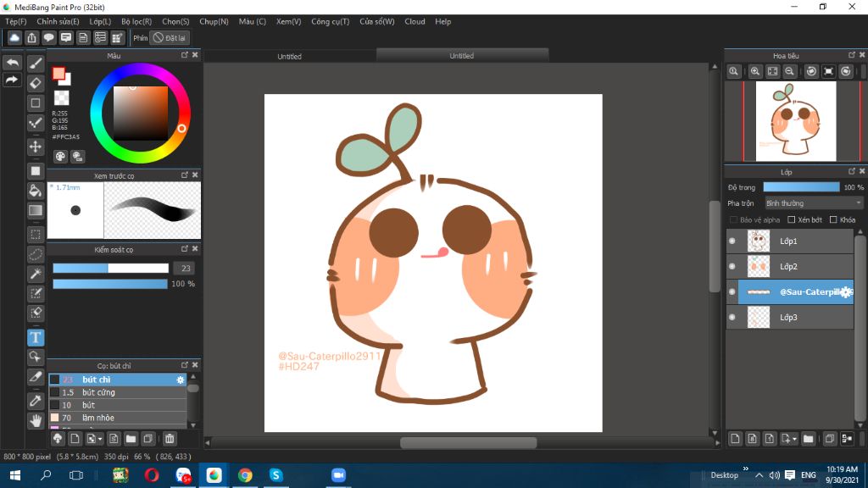Tick the Bảo vệ alpha checkbox

734,219
